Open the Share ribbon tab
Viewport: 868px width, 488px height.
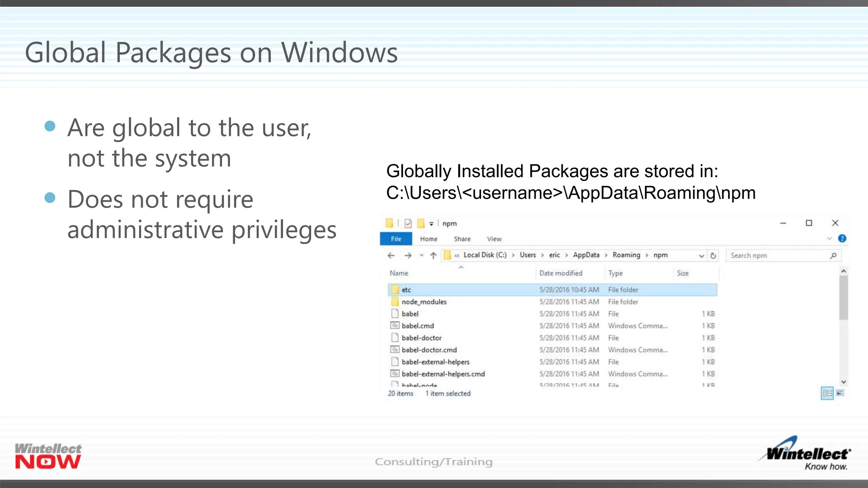[462, 239]
